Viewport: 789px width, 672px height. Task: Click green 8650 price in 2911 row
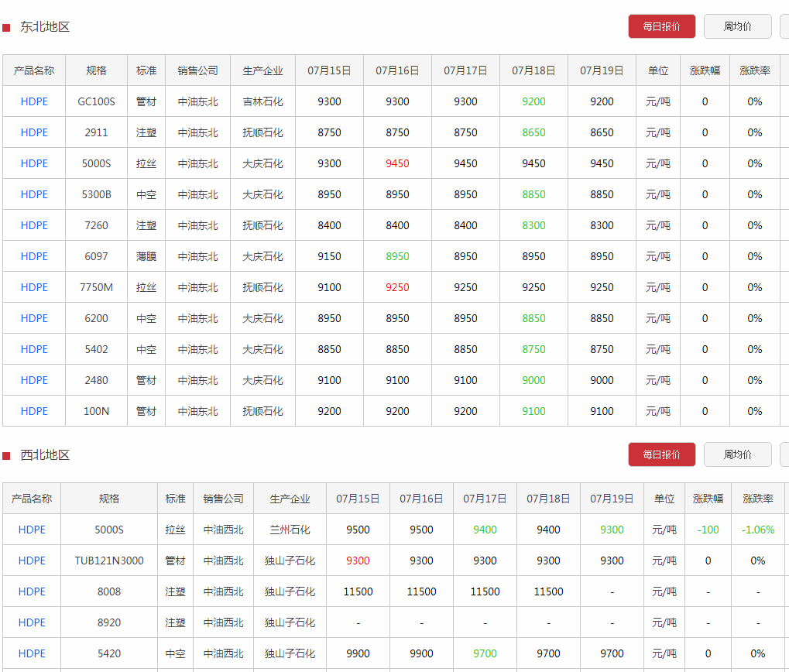533,133
